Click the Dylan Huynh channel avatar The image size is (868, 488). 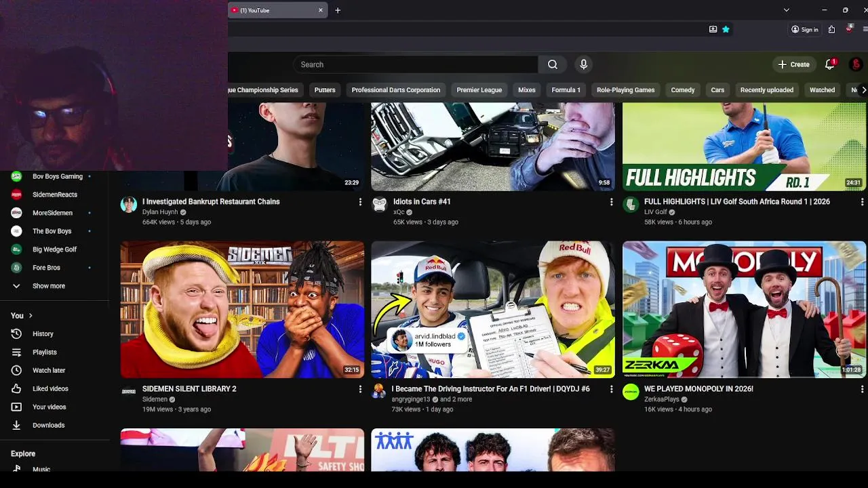tap(129, 205)
